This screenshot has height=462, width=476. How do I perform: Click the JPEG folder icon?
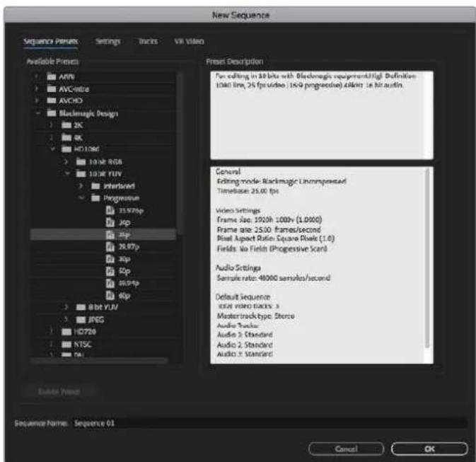pos(81,320)
